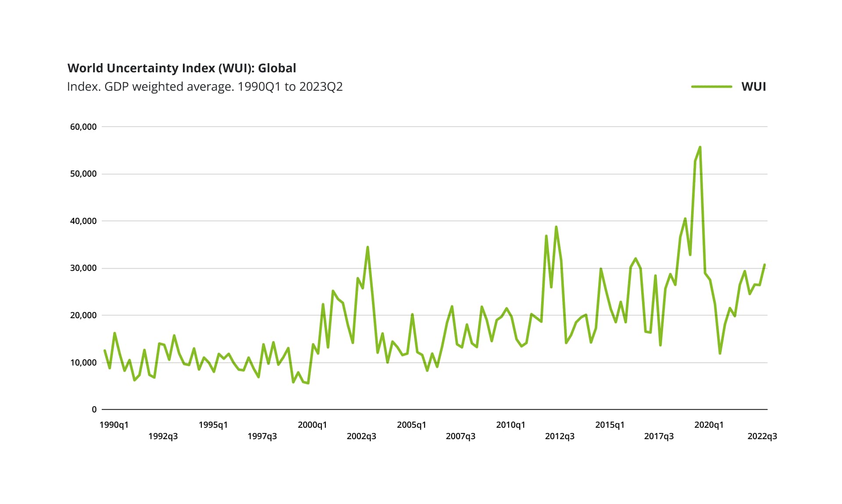This screenshot has width=842, height=504.
Task: Click the 2020q1 x-axis label
Action: pos(709,425)
